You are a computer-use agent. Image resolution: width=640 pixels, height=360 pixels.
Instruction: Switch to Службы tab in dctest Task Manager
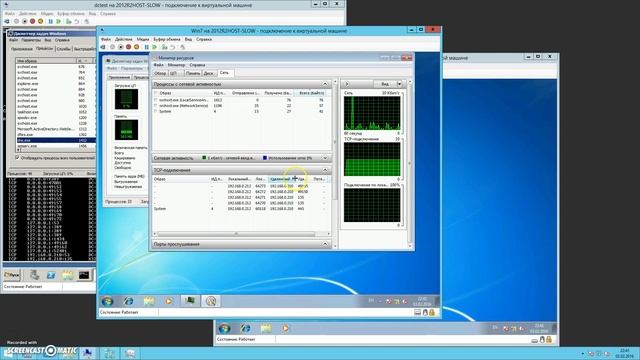[63, 49]
